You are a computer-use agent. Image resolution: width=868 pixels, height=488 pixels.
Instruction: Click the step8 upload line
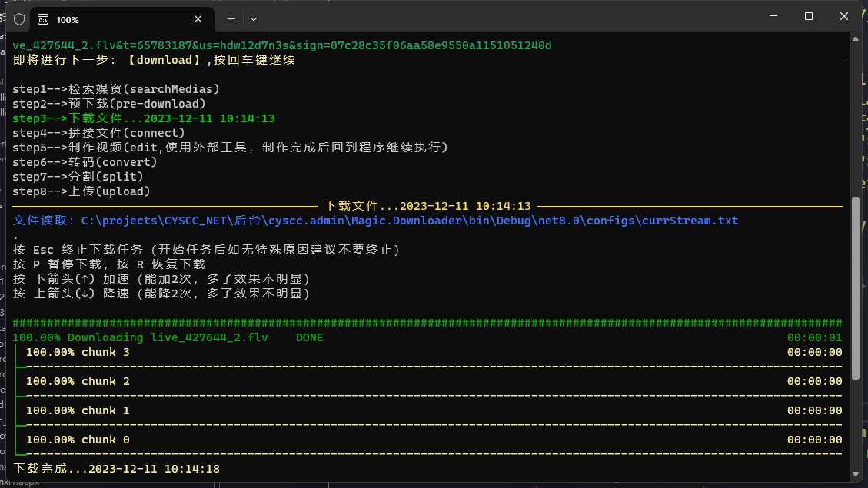click(x=81, y=191)
